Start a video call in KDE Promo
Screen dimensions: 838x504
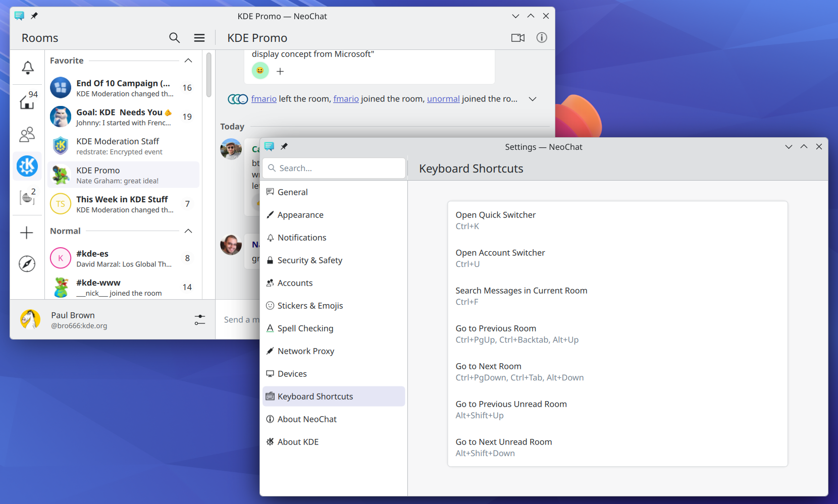pyautogui.click(x=517, y=38)
